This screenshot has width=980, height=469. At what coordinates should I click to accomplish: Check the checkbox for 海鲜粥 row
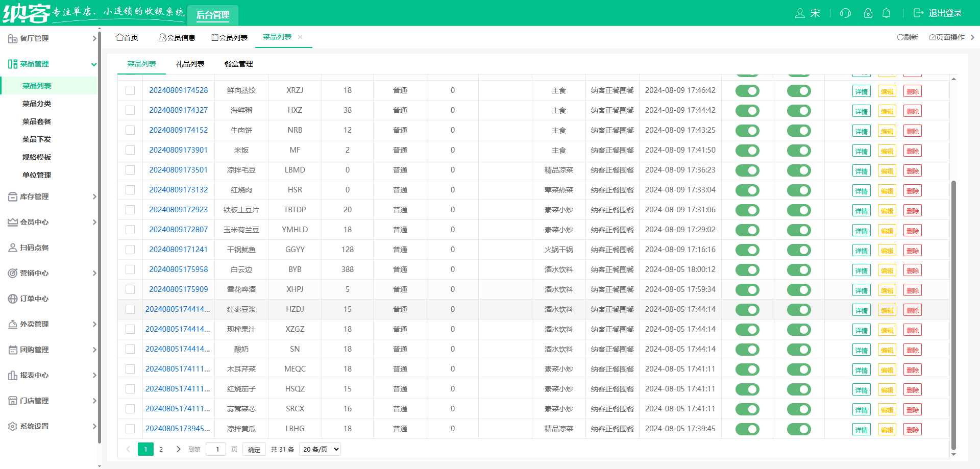point(130,110)
